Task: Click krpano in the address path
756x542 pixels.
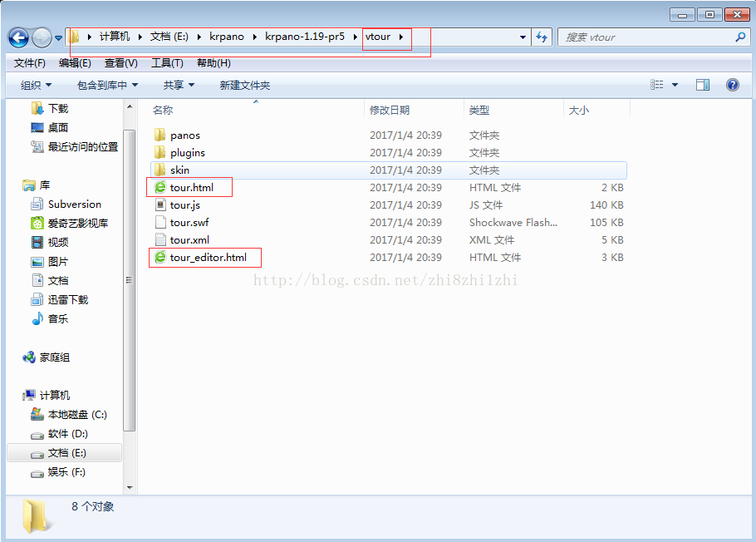Action: pyautogui.click(x=227, y=37)
